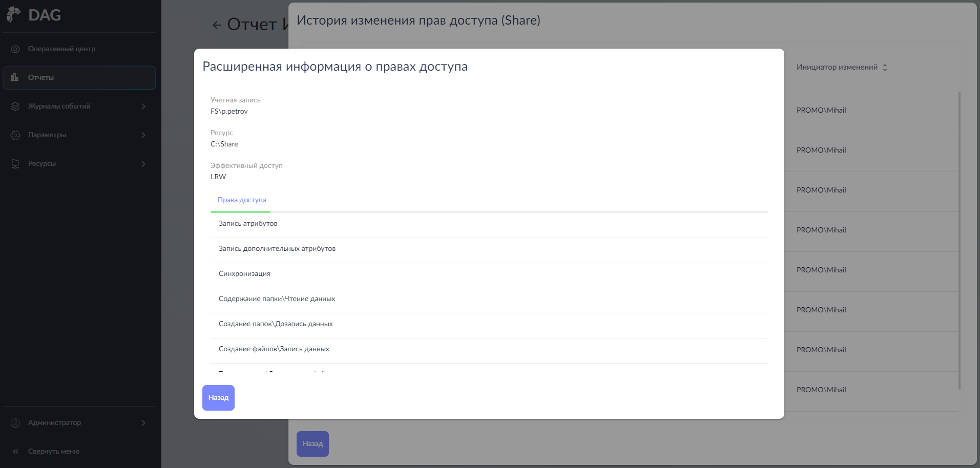Screen dimensions: 980x468
Task: Open the Отчеты section in sidebar
Action: 79,78
